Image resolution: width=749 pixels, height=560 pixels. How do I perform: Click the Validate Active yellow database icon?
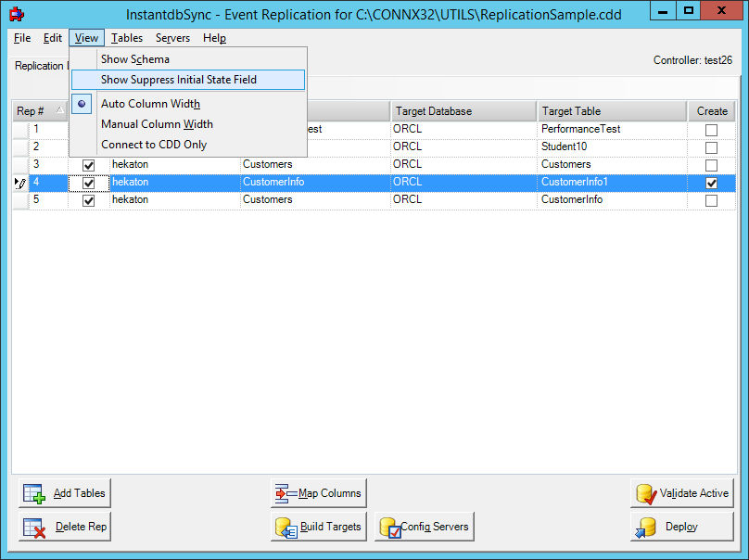pyautogui.click(x=646, y=492)
